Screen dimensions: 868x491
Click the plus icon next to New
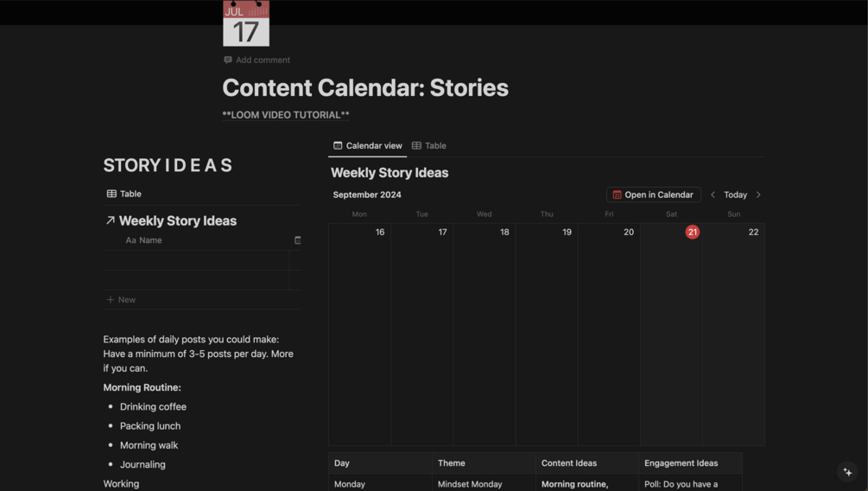(x=111, y=300)
